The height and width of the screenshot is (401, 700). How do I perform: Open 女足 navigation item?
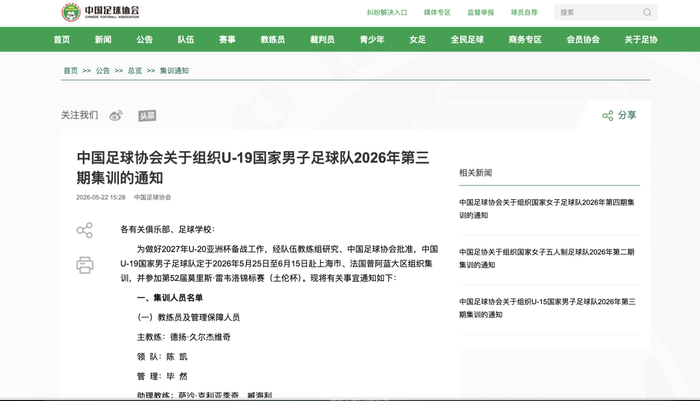[x=417, y=39]
